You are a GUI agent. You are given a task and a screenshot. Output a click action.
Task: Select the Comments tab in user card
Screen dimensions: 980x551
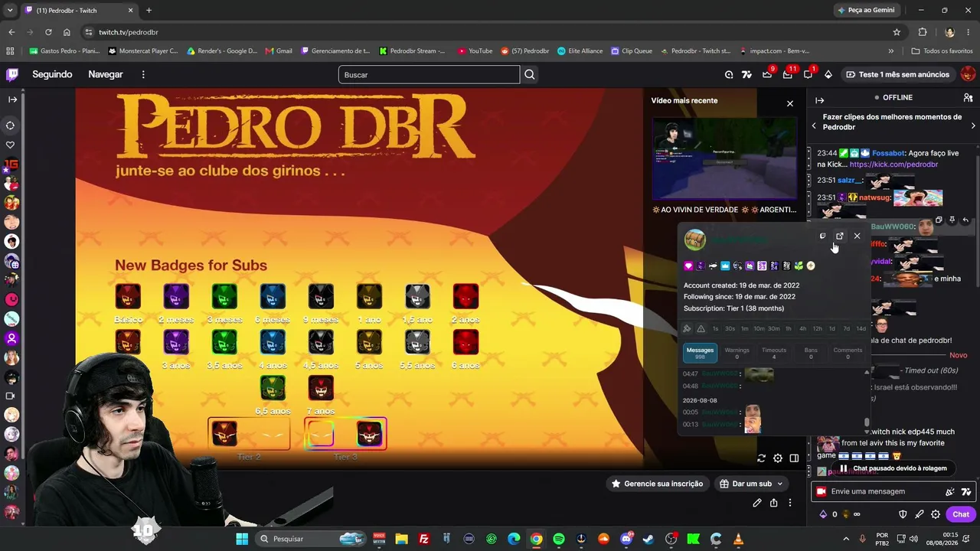pos(848,353)
